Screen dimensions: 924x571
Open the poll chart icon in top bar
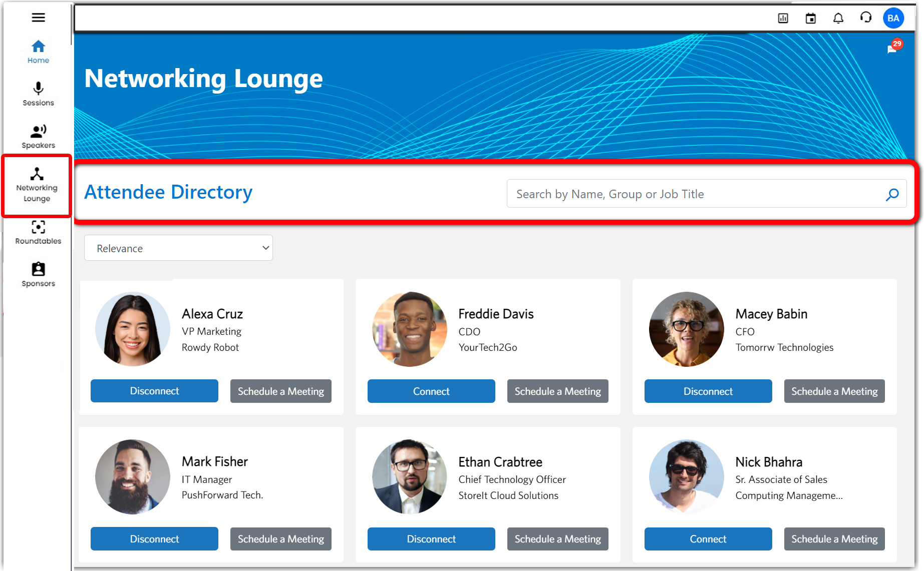click(x=783, y=19)
